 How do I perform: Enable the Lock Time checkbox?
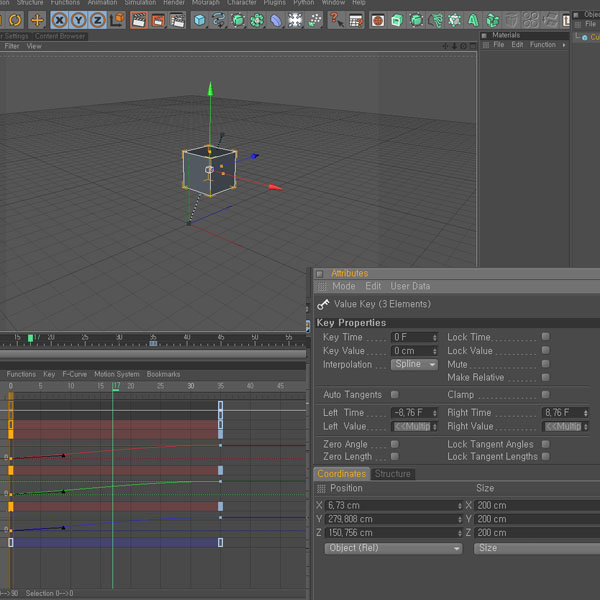545,337
